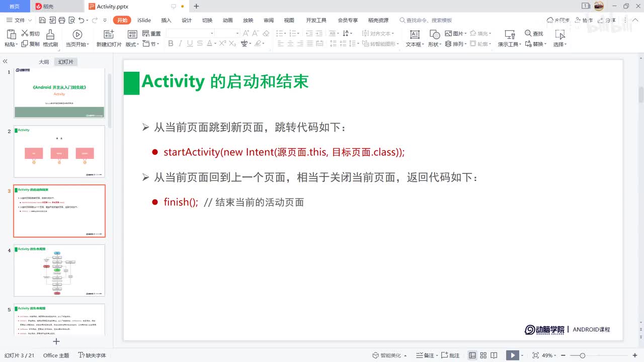The image size is (644, 362).
Task: Toggle Bold formatting
Action: (171, 44)
